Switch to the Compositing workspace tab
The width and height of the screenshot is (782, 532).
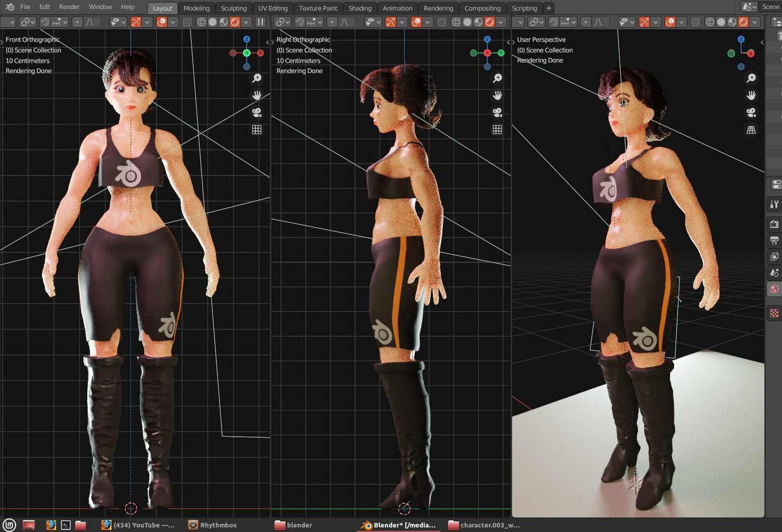point(482,8)
